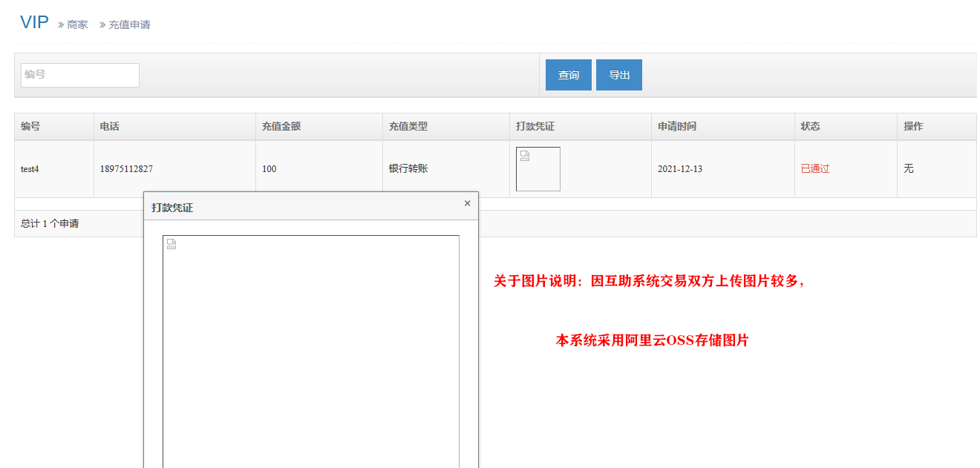Select the 充值申请 breadcrumb item
The image size is (980, 468).
(129, 24)
